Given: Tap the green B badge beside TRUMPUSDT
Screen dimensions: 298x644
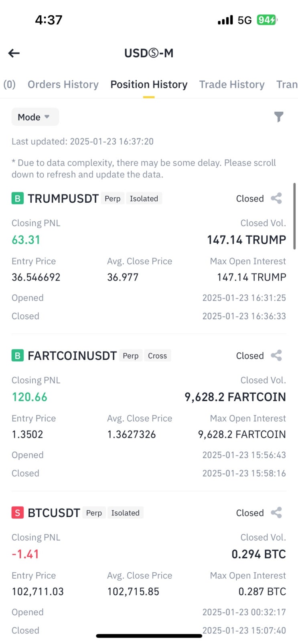Looking at the screenshot, I should [x=18, y=198].
